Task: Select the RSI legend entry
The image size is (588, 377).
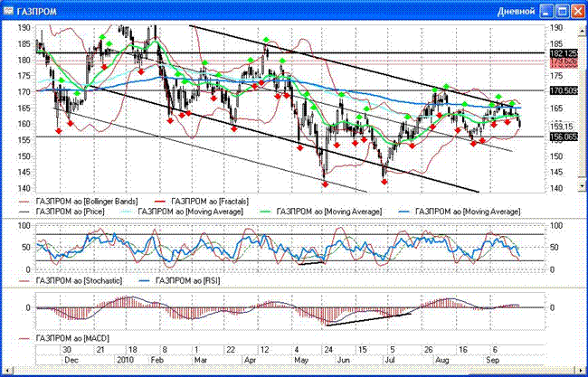Action: [x=179, y=280]
